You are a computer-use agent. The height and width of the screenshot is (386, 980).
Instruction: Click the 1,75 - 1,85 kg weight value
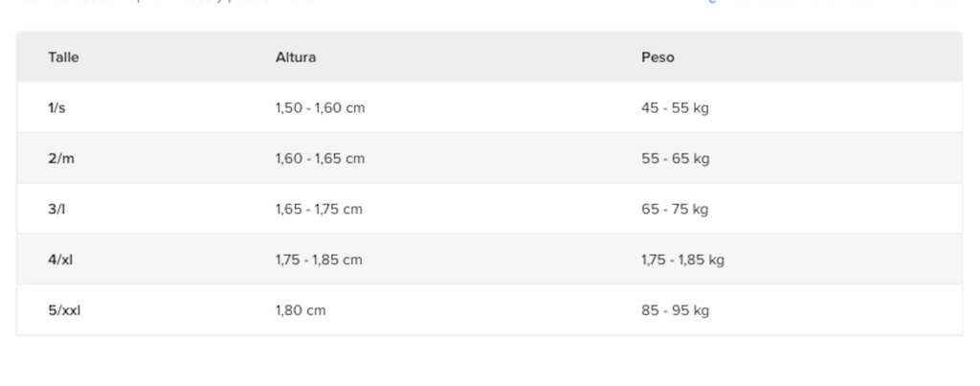pyautogui.click(x=682, y=260)
